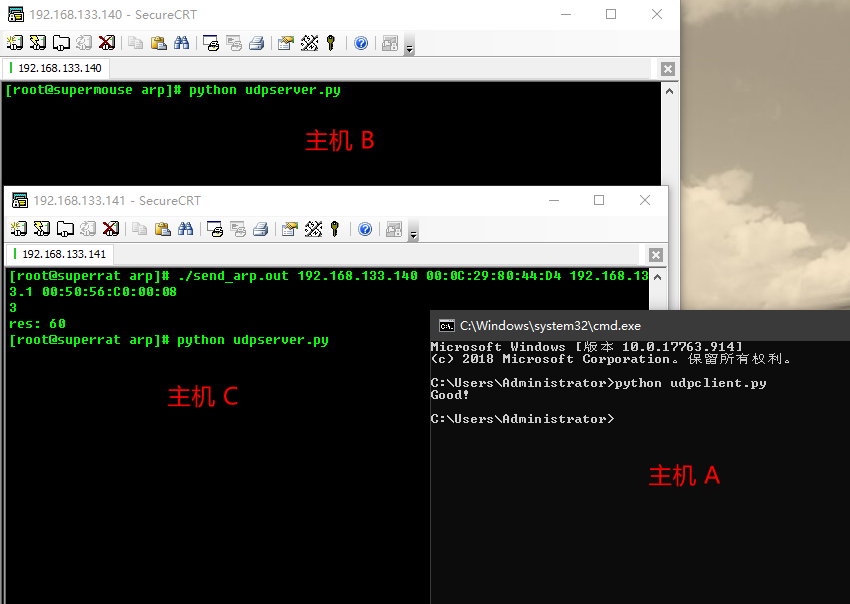Viewport: 850px width, 604px height.
Task: Open Help icon in 192.168.133.140 window toolbar
Action: click(361, 43)
